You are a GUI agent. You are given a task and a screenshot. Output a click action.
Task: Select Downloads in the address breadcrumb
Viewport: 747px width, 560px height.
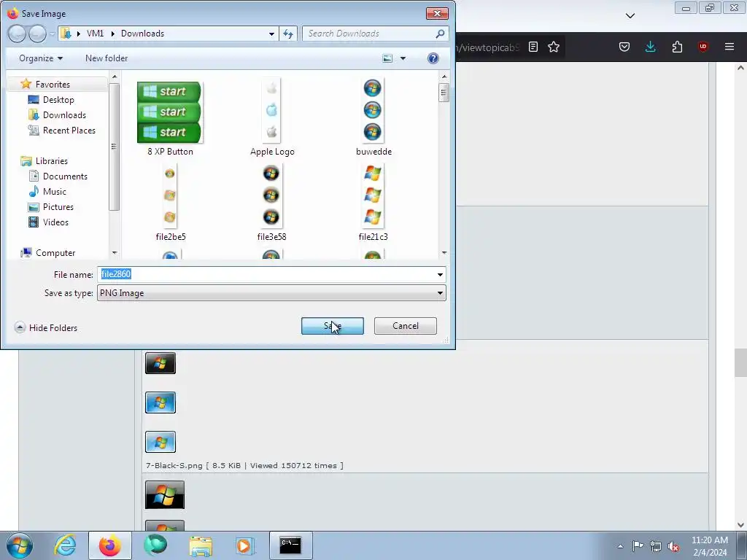[x=142, y=34]
